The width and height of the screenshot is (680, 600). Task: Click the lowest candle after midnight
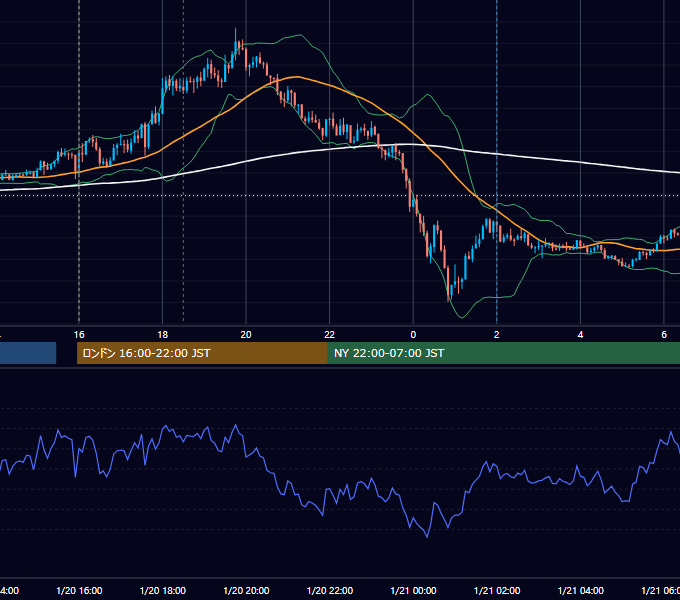pyautogui.click(x=448, y=282)
